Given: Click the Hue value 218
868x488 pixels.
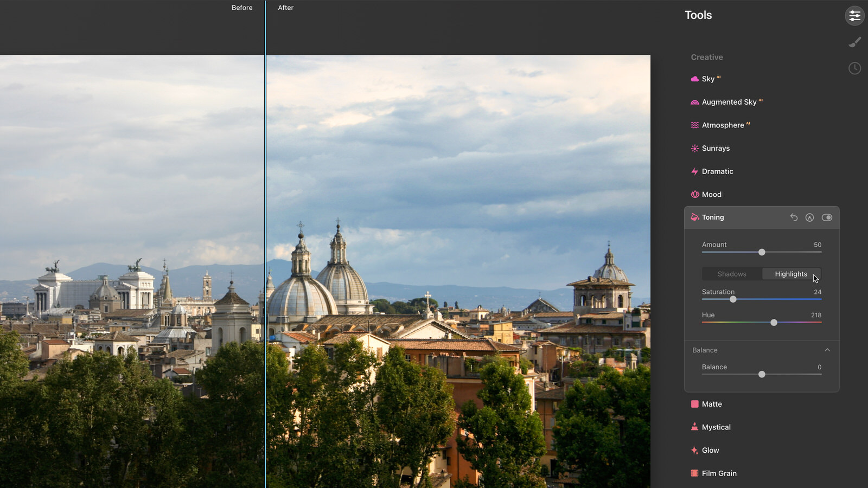Looking at the screenshot, I should (x=816, y=315).
